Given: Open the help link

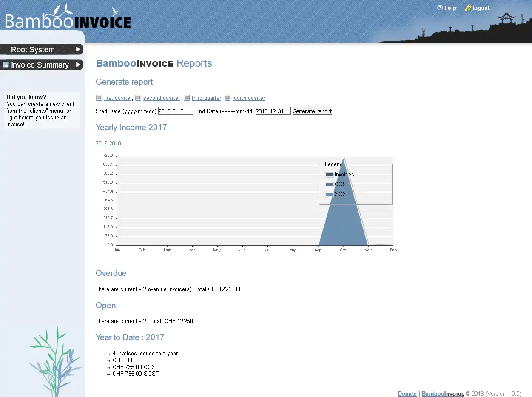Looking at the screenshot, I should click(450, 8).
